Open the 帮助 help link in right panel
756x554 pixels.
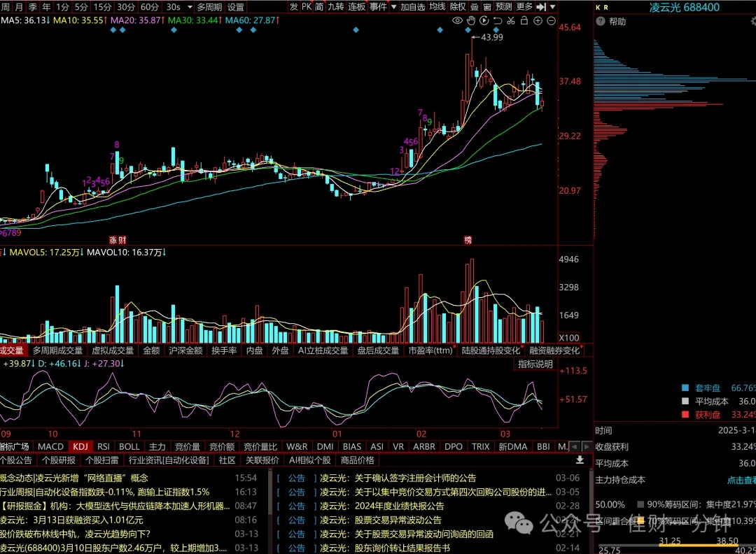coord(617,21)
